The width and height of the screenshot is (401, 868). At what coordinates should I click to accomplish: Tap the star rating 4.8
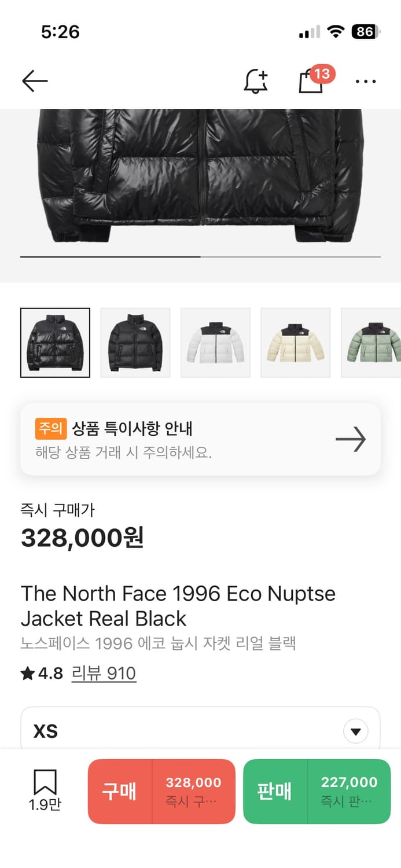point(42,674)
